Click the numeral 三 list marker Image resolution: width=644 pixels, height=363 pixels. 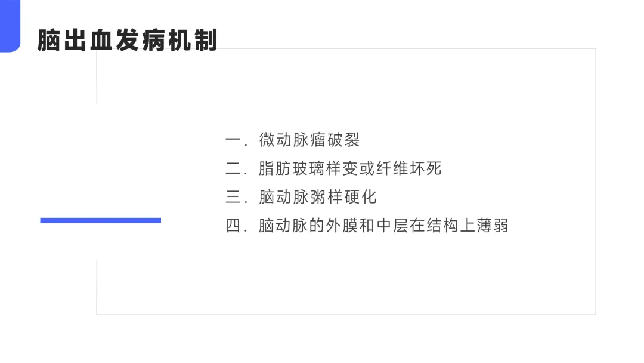[x=233, y=197]
